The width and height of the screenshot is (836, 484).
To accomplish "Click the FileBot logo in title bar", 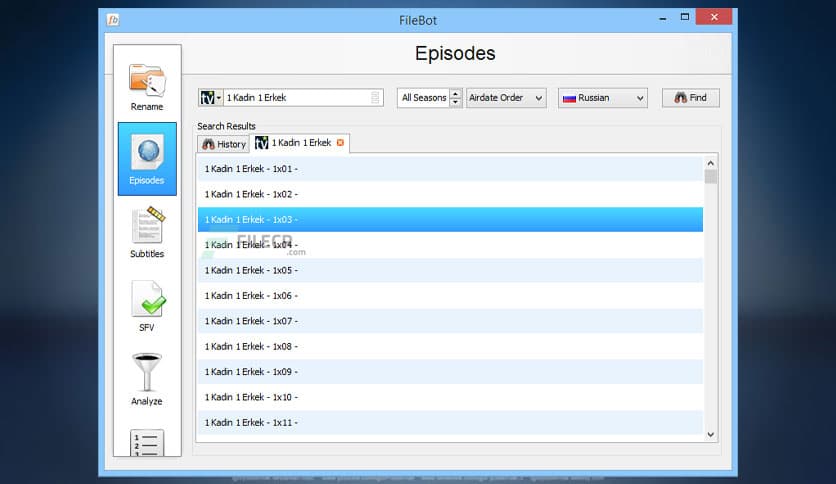I will click(112, 20).
